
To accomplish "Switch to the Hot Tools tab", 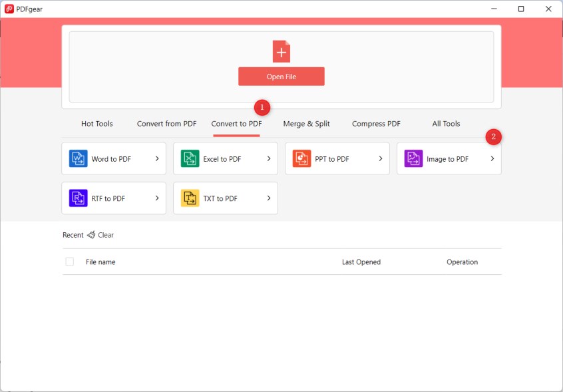I will (97, 124).
